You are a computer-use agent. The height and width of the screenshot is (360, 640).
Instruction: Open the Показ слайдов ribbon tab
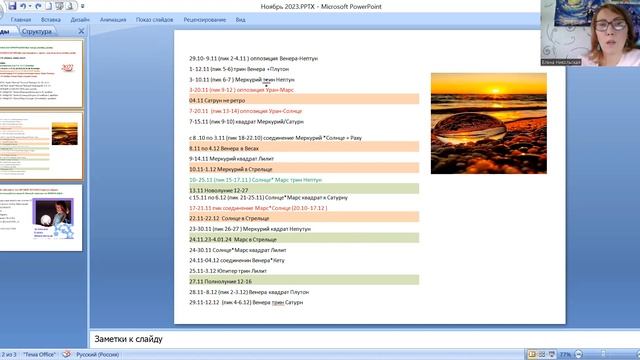click(154, 20)
